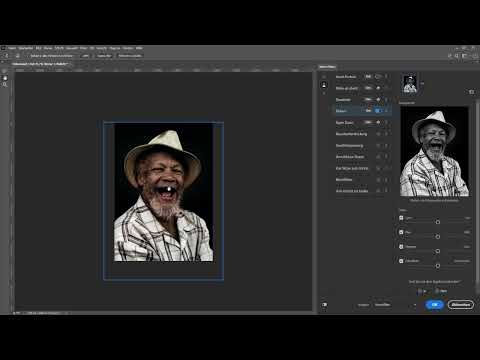Select the Rauschunterdrückung wait list row
This screenshot has width=480, height=360.
coord(363,134)
